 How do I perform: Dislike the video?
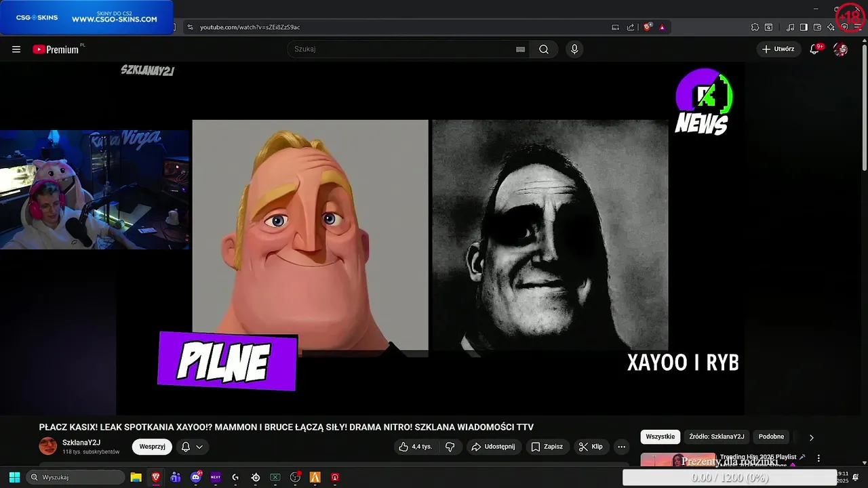[x=450, y=447]
